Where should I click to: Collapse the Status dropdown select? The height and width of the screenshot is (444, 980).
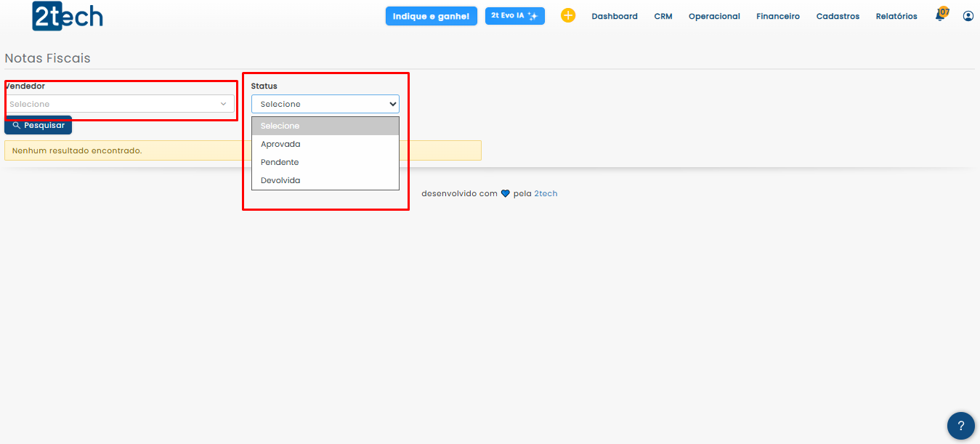[x=325, y=104]
